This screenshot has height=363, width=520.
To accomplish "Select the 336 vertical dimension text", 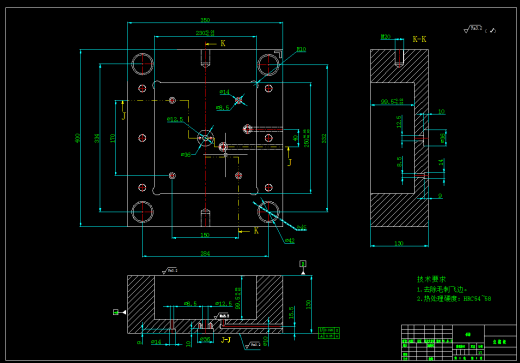I will (97, 138).
